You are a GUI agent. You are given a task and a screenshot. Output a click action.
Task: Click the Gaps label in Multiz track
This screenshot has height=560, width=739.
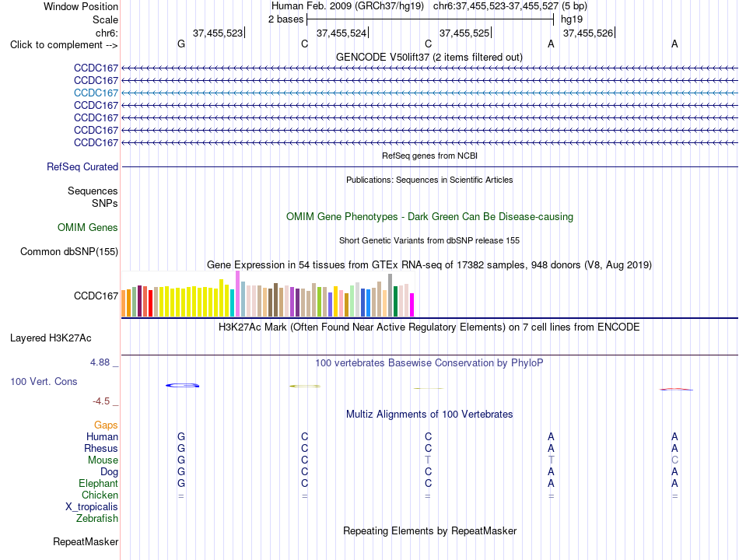click(x=106, y=425)
